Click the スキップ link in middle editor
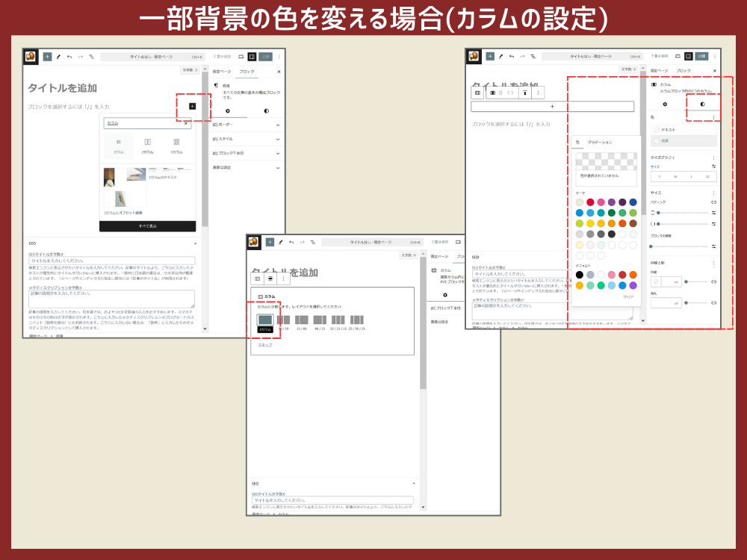This screenshot has height=560, width=747. tap(265, 345)
